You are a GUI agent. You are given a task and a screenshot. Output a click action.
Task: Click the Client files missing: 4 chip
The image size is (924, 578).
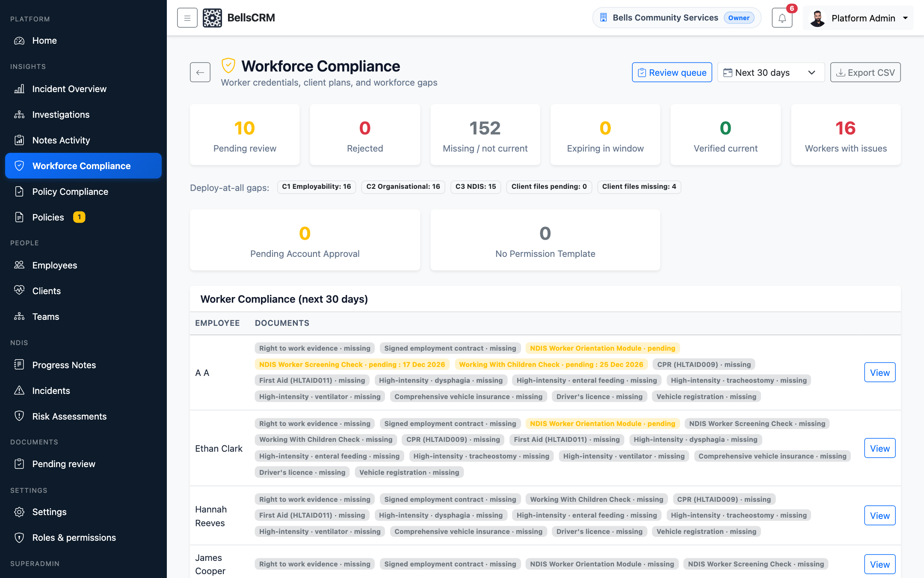(x=639, y=187)
